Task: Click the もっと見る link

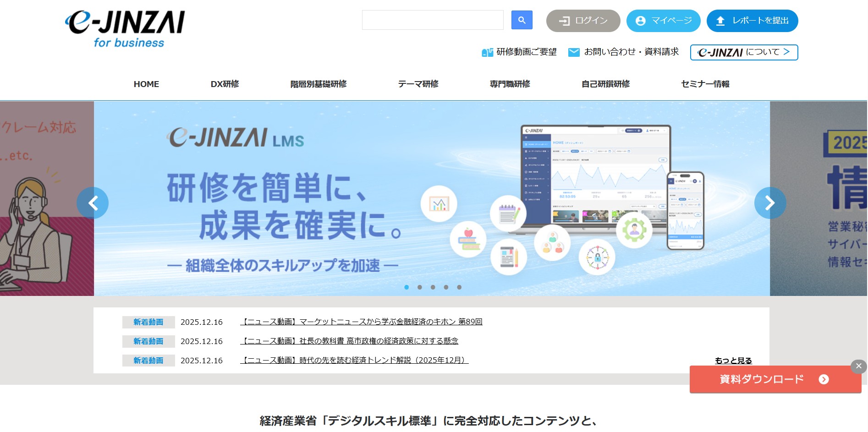Action: tap(733, 361)
